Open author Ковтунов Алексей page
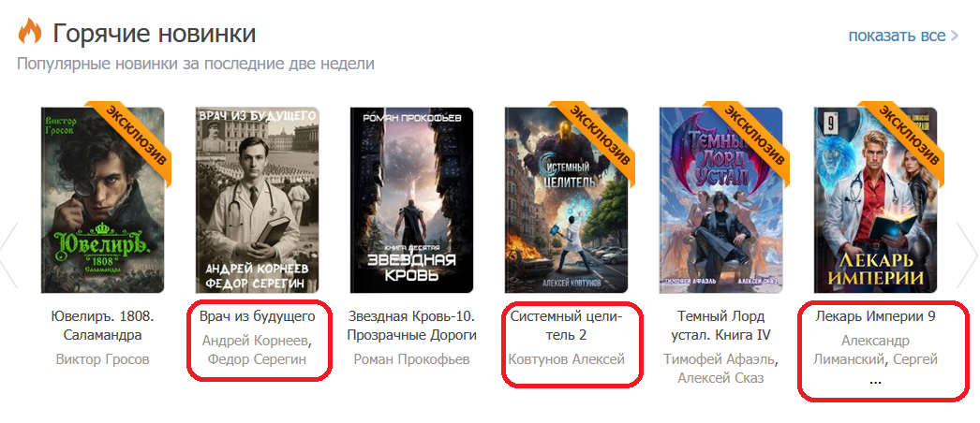Viewport: 980px width, 423px height. 566,359
